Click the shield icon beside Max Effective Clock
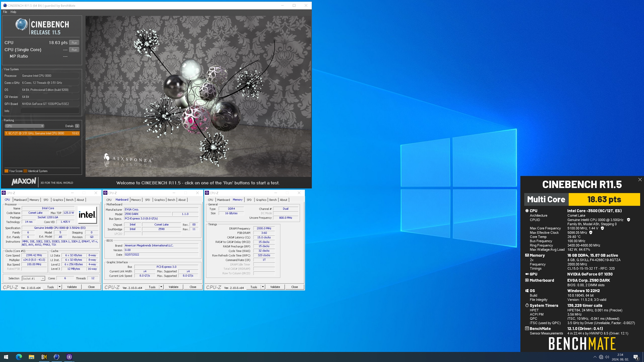The height and width of the screenshot is (362, 644). click(591, 232)
